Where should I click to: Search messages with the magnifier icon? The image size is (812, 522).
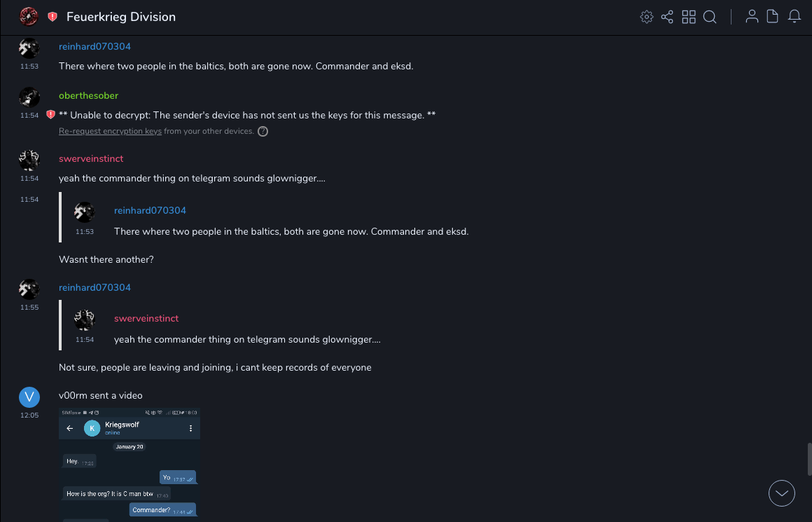pyautogui.click(x=710, y=17)
